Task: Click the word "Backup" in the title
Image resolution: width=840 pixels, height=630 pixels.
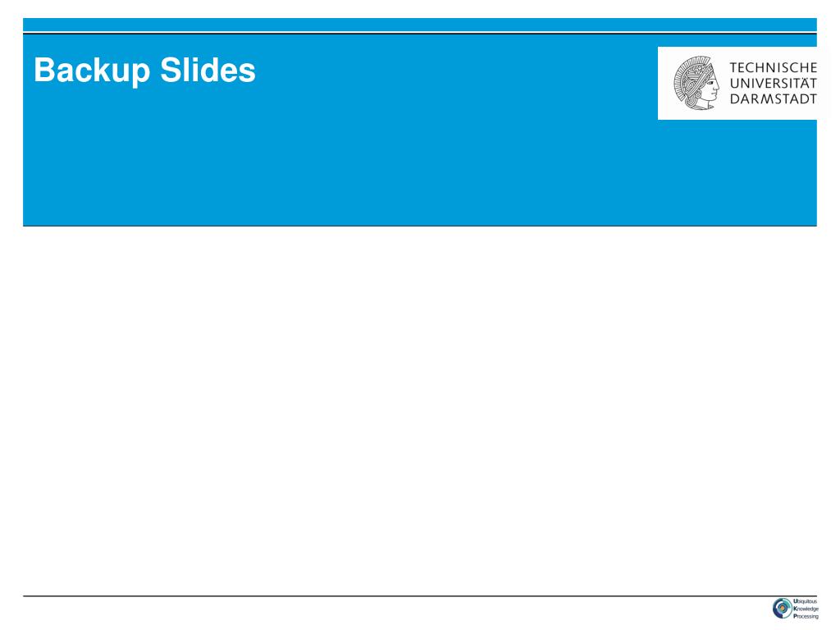Action: 92,71
